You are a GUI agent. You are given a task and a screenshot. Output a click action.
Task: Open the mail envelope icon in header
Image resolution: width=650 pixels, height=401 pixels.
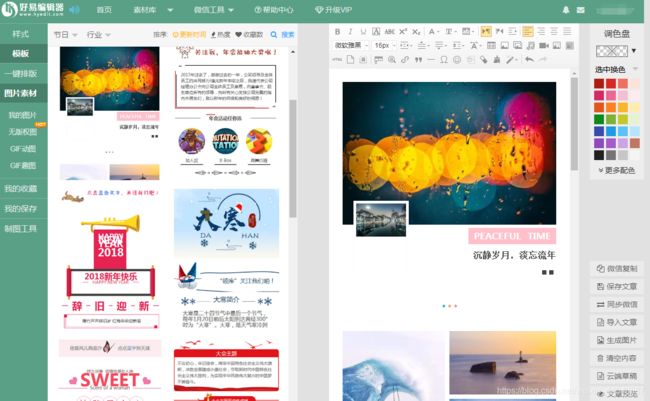581,10
